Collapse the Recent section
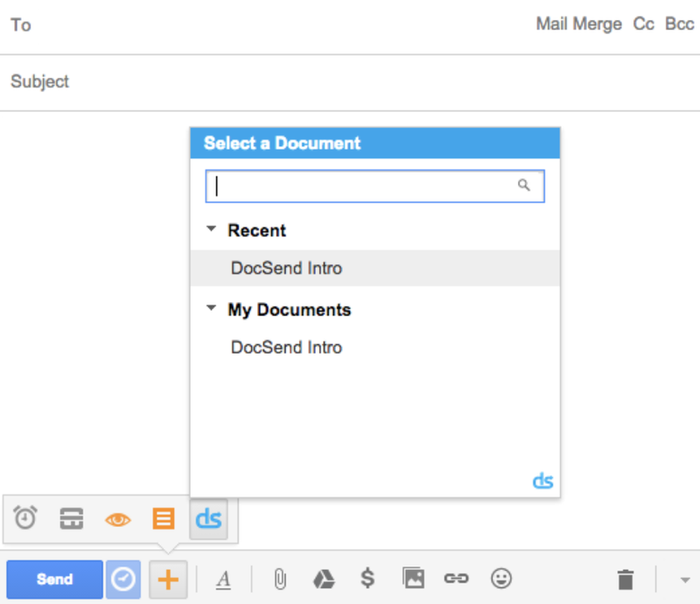Screen dimensions: 700x604 pyautogui.click(x=211, y=228)
